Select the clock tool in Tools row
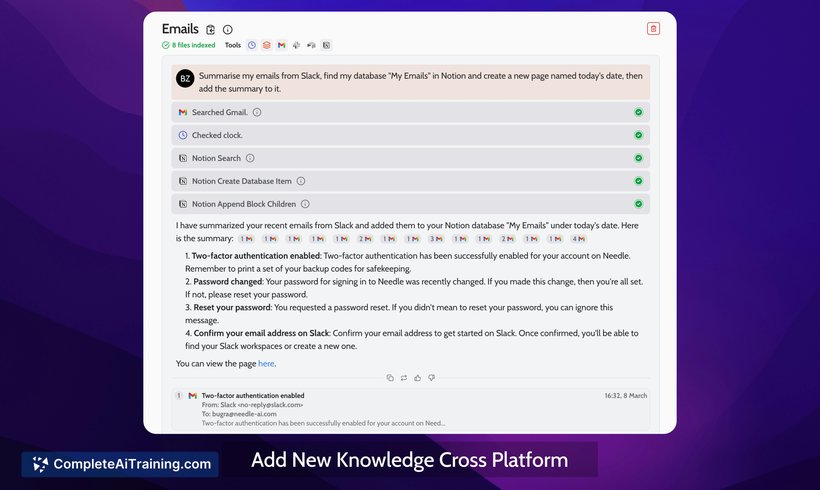The image size is (820, 490). (252, 45)
